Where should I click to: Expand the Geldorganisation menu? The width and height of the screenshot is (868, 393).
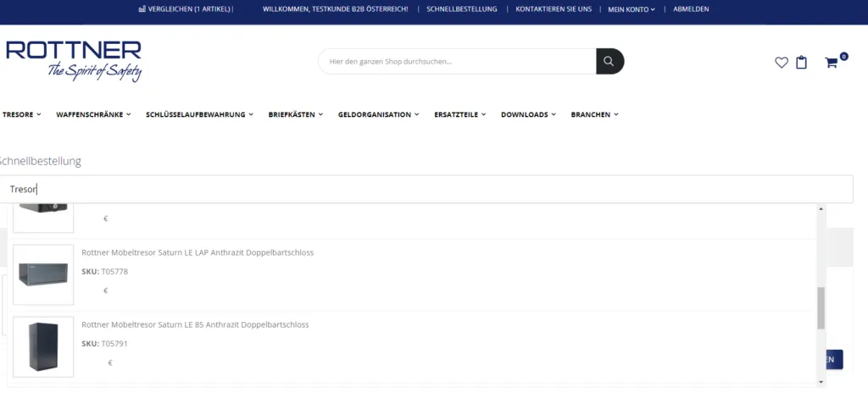tap(379, 114)
